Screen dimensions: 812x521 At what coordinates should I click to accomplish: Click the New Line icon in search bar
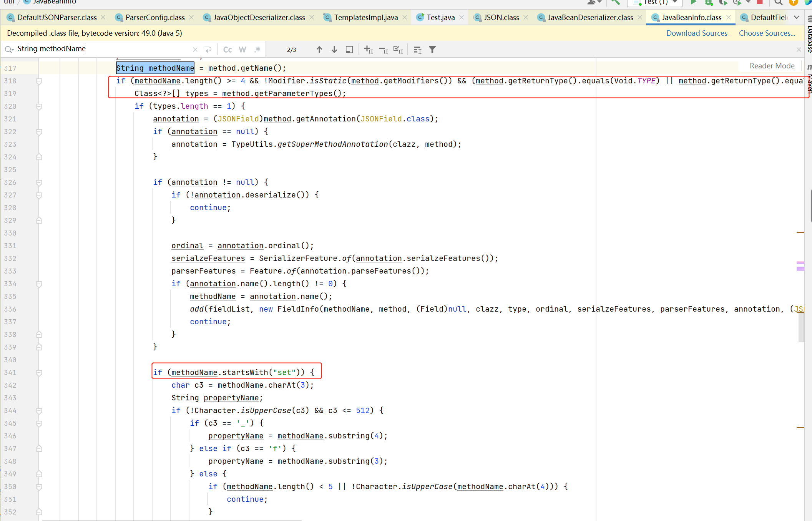tap(208, 50)
